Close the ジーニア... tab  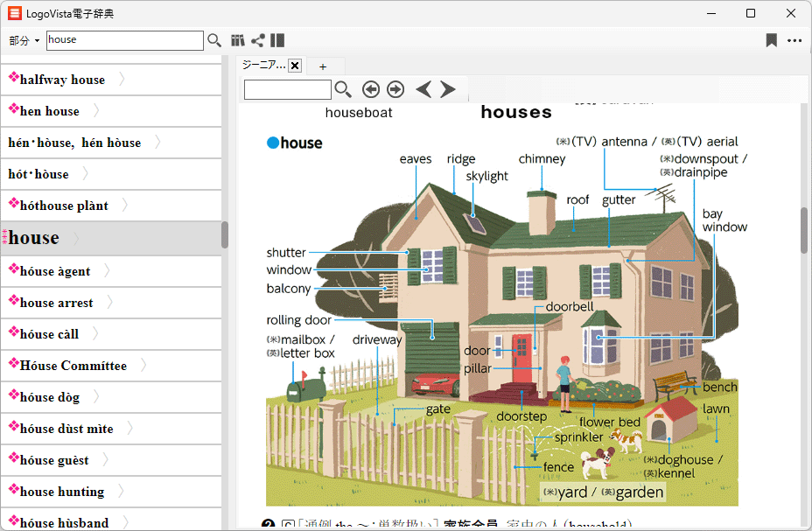tap(295, 66)
